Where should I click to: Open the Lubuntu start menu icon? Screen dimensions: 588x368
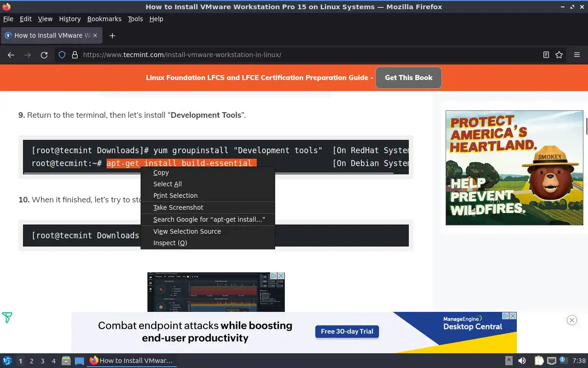click(7, 361)
